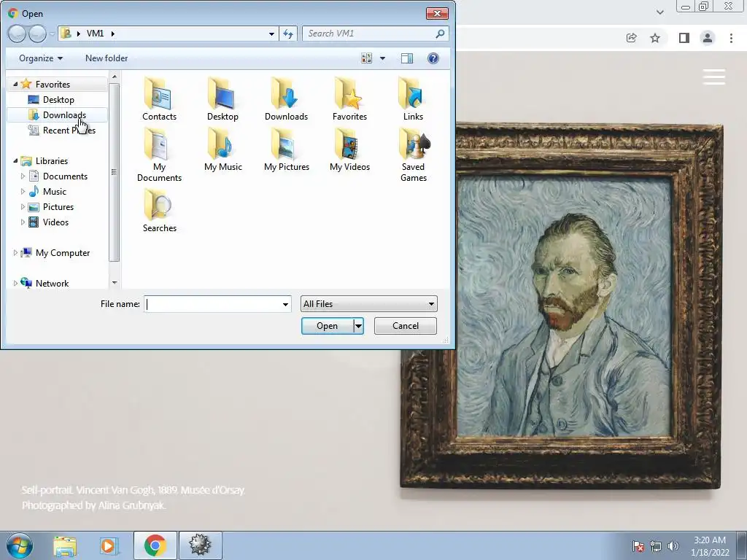Click the Open button

click(328, 326)
